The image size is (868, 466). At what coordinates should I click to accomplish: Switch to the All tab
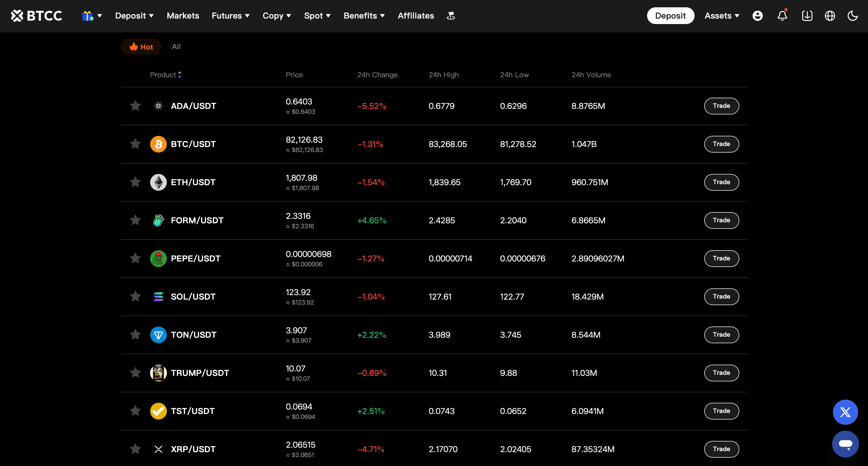click(176, 47)
